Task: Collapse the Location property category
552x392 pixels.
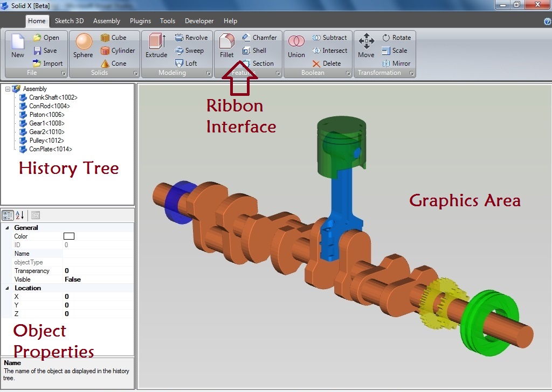Action: pos(7,288)
